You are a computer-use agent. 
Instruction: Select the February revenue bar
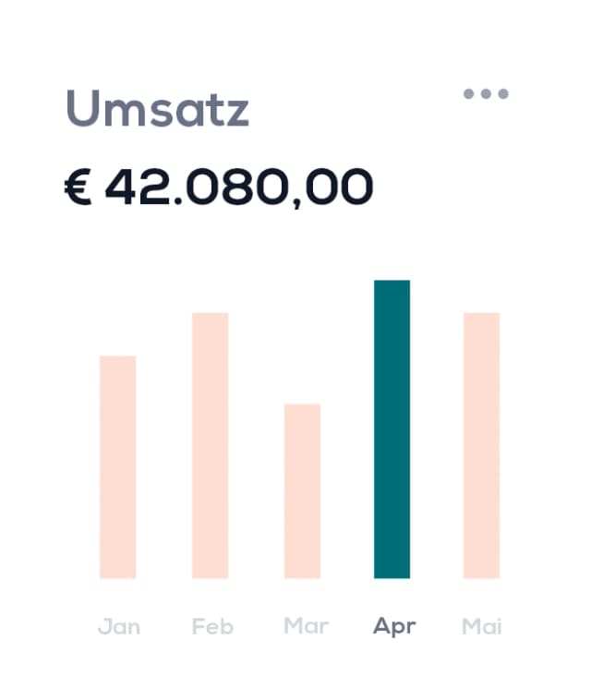coord(211,445)
